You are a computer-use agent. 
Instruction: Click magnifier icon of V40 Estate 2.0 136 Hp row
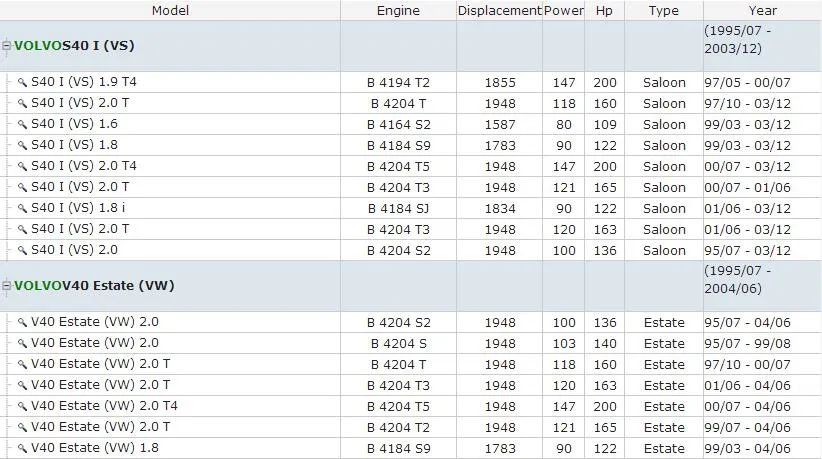tap(22, 322)
